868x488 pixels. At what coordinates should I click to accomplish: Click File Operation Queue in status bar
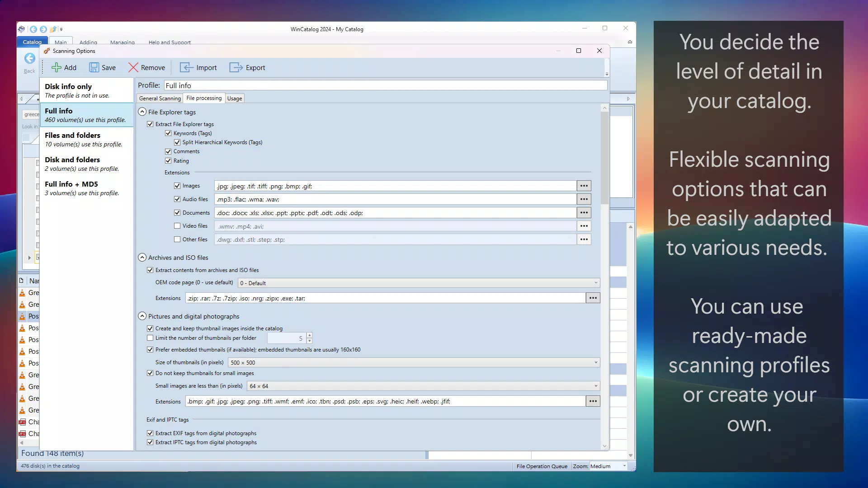pos(542,466)
